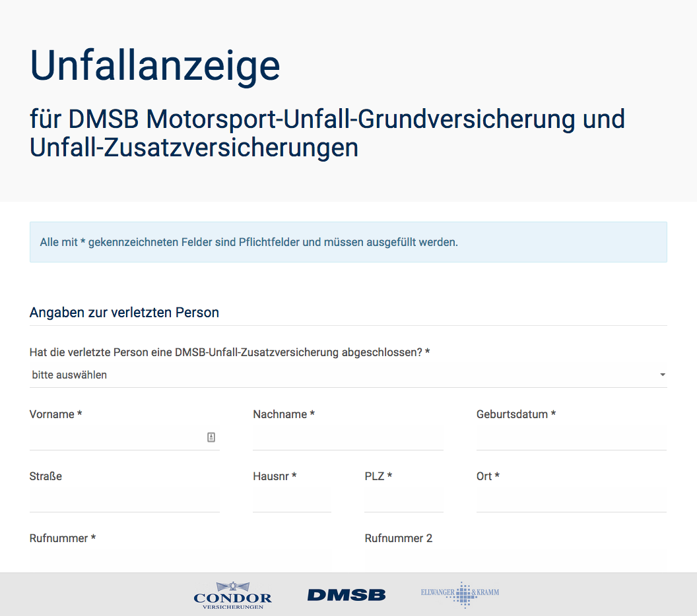Click the Ellwanger & Kramm logo
The height and width of the screenshot is (616, 697).
460,594
